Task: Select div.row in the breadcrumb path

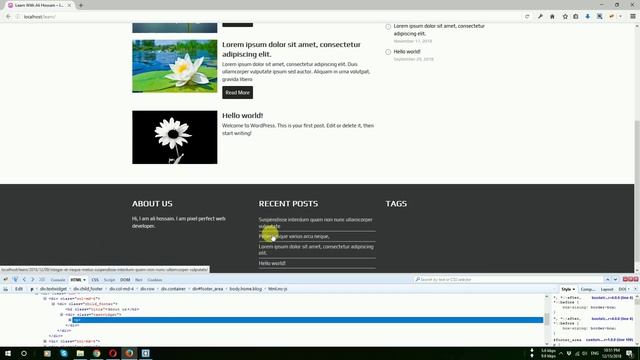Action: [147, 289]
